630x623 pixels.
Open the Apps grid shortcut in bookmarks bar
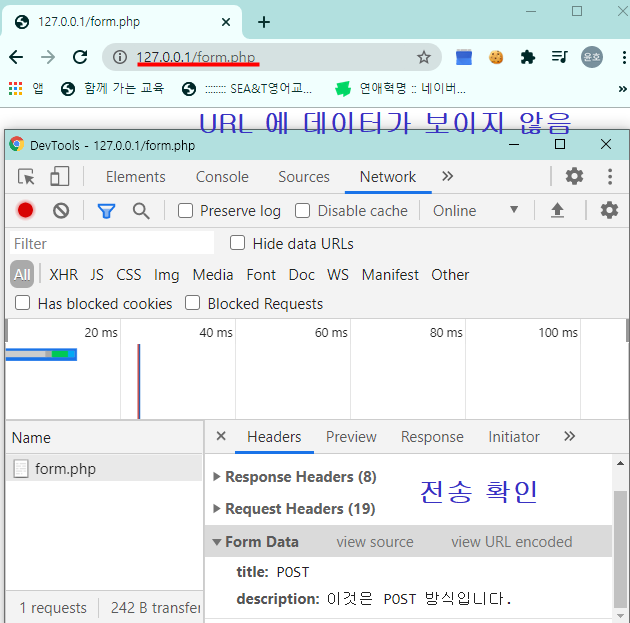[15, 88]
